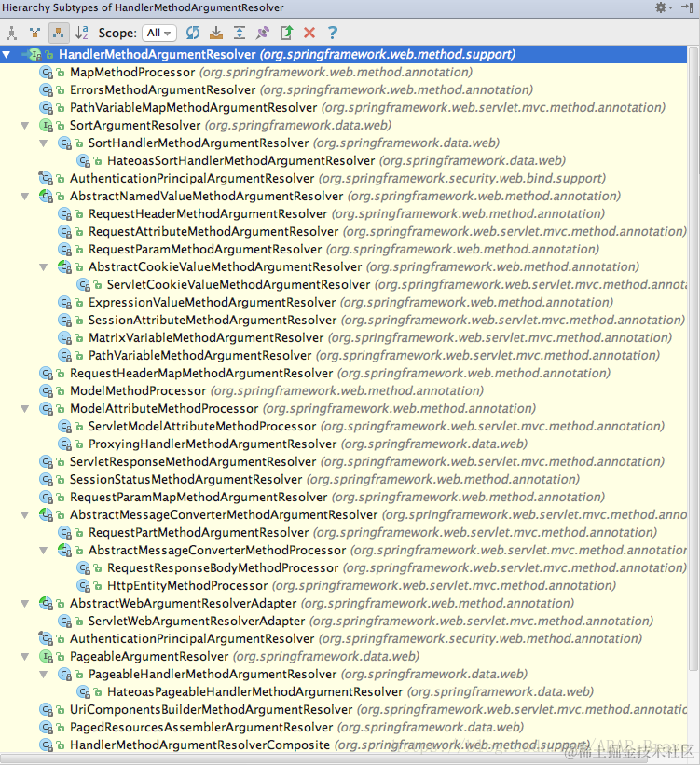Toggle autoscroll to source
The image size is (700, 765).
click(215, 33)
